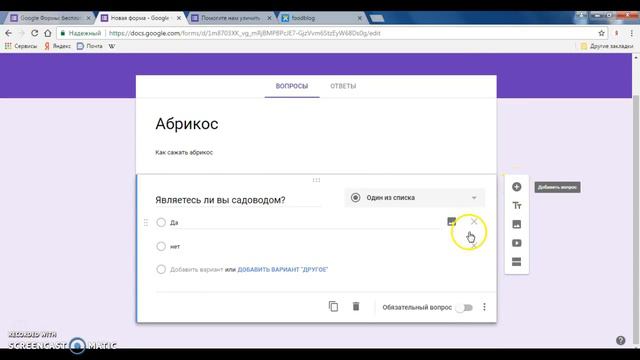
Task: Open the browser home page icon
Action: tap(48, 33)
